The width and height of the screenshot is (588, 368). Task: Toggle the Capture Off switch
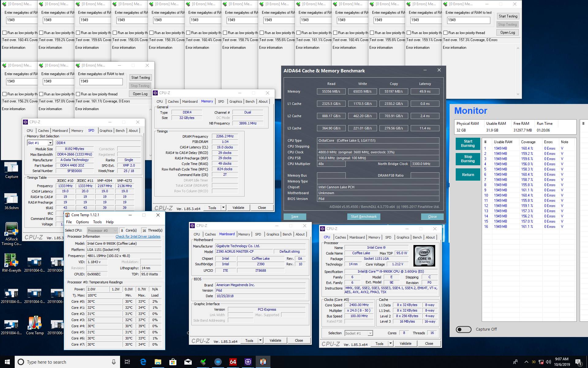(463, 329)
